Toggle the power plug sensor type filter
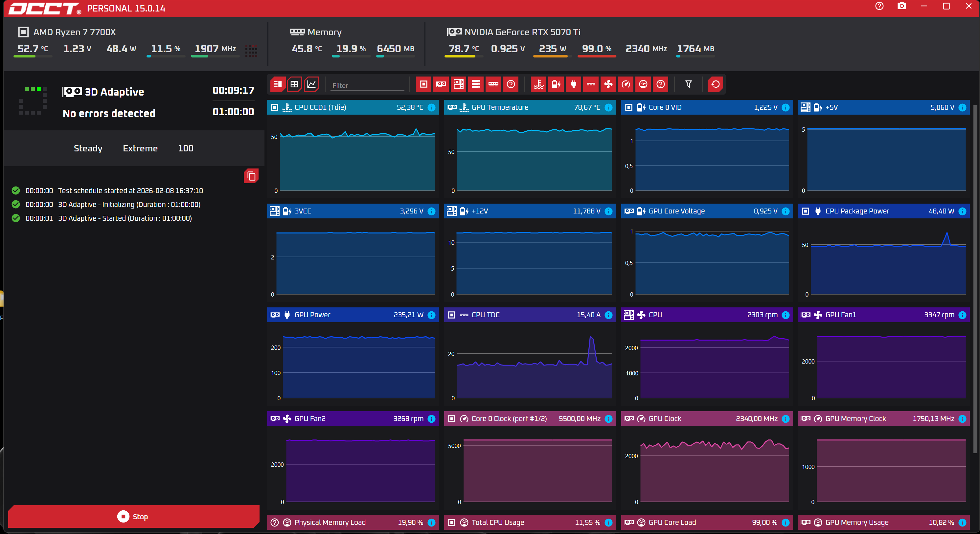The height and width of the screenshot is (534, 980). pyautogui.click(x=574, y=84)
